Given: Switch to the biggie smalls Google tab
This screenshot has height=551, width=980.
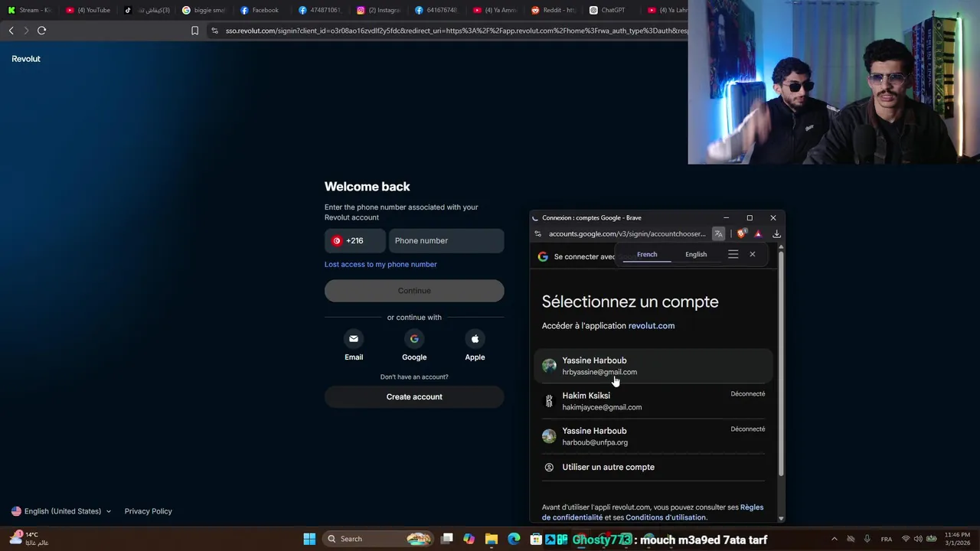Looking at the screenshot, I should 203,10.
